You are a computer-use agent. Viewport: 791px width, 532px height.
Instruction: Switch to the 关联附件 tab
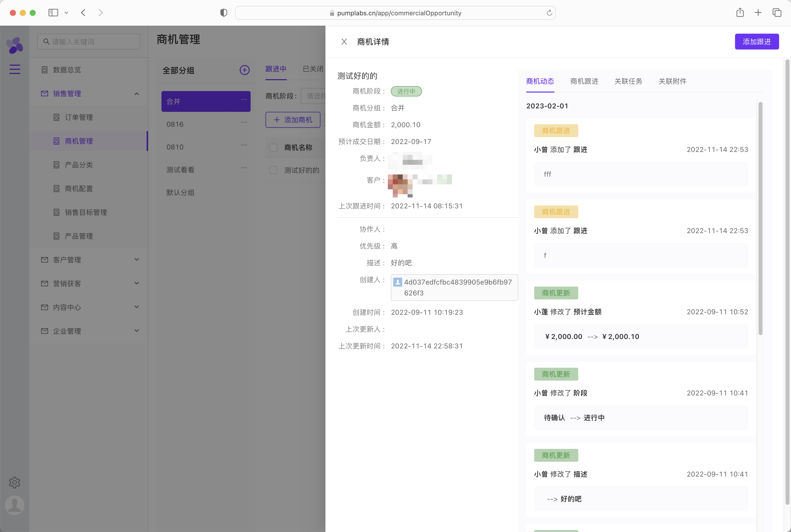coord(672,81)
